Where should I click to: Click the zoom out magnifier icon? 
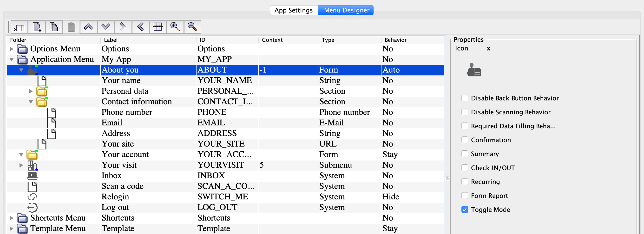coord(192,27)
